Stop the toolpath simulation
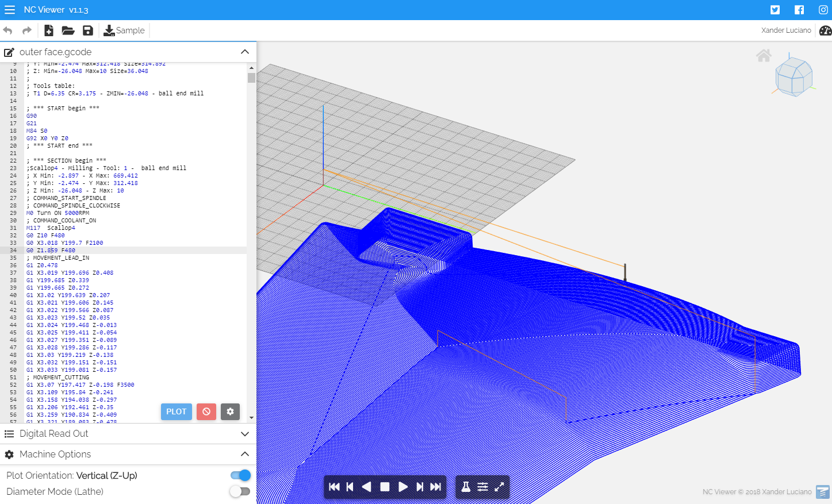 click(385, 487)
